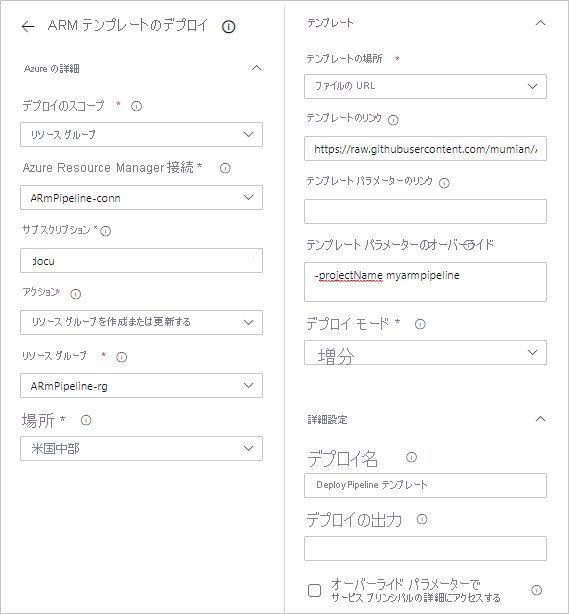Show info for Azure Resource Manager 接続

[225, 168]
